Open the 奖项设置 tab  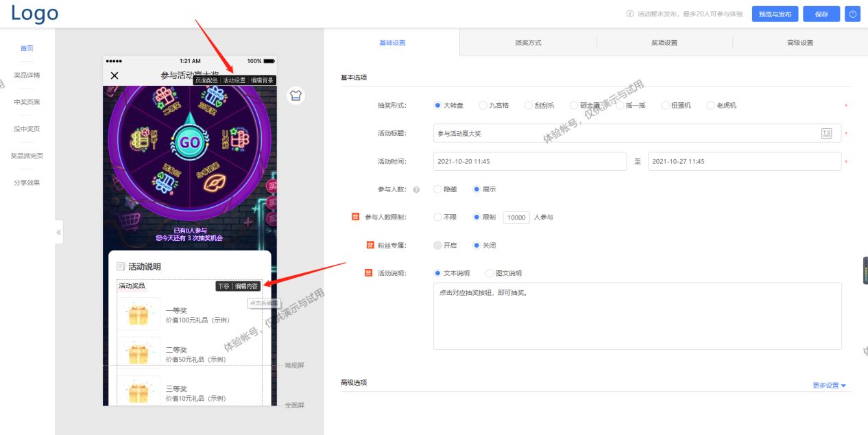coord(664,42)
